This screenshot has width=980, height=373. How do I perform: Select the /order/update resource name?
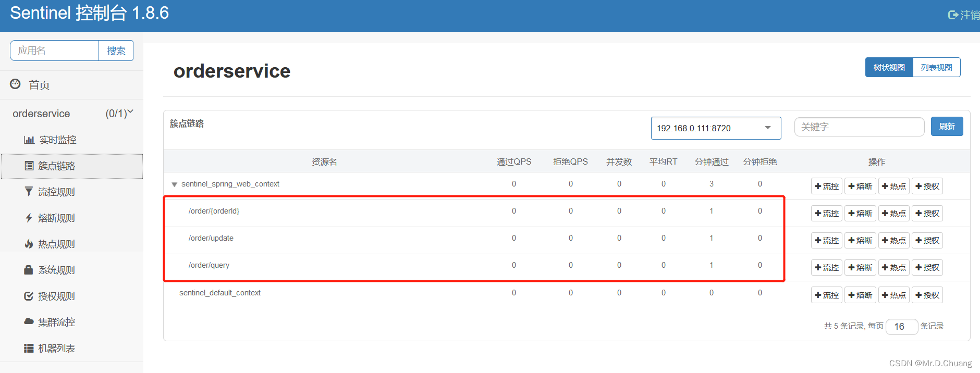tap(211, 238)
